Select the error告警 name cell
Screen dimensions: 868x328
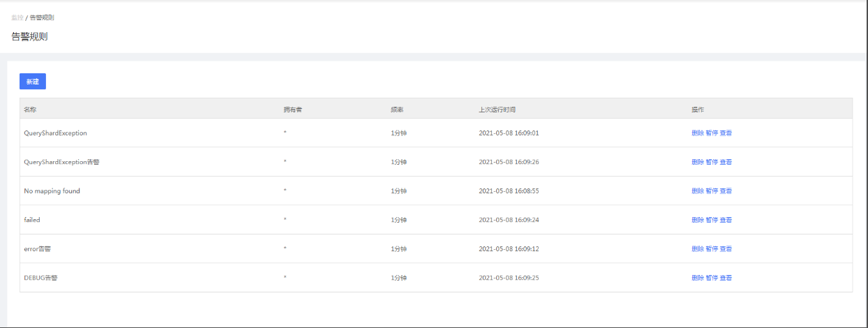pyautogui.click(x=37, y=248)
